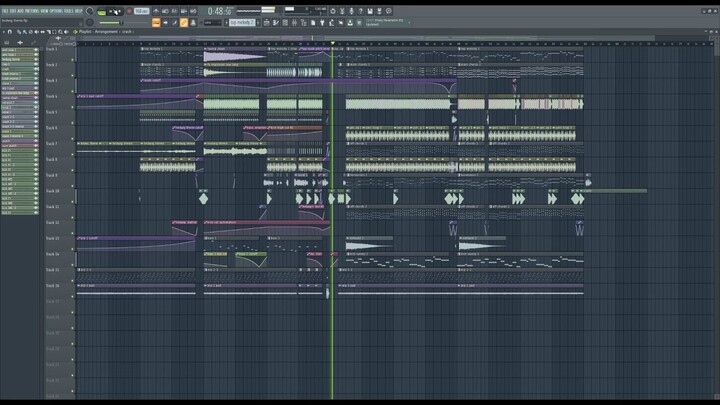Image resolution: width=720 pixels, height=405 pixels.
Task: Toggle multilink to controllers icon
Action: [193, 22]
